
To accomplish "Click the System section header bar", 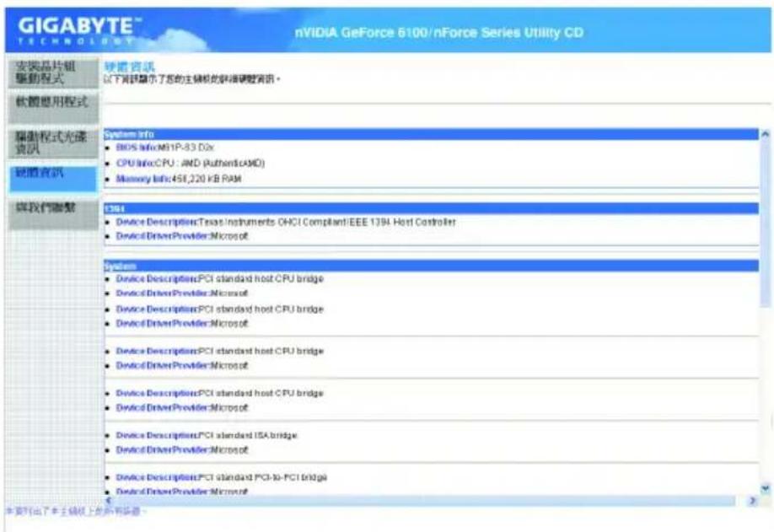I will 431,266.
